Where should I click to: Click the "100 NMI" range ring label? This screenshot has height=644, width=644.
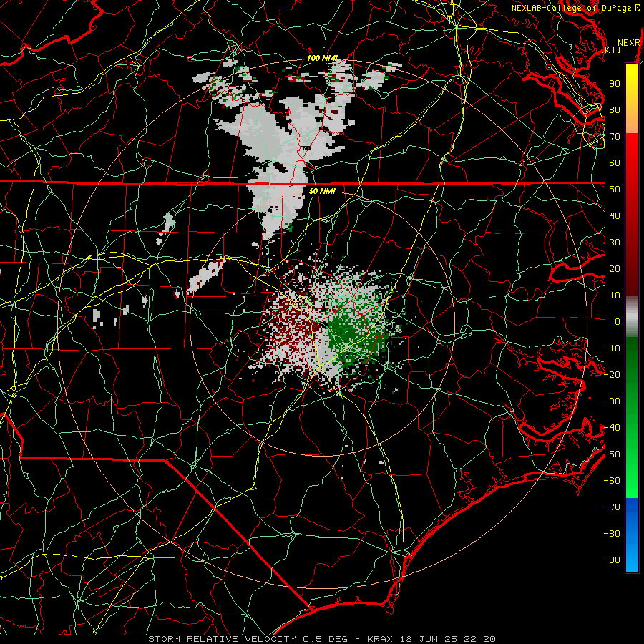(323, 59)
